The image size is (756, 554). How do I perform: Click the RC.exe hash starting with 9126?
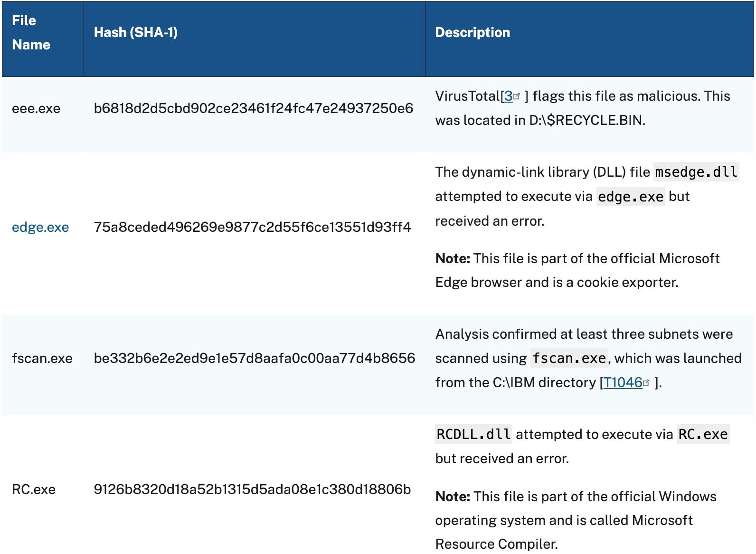coord(252,489)
